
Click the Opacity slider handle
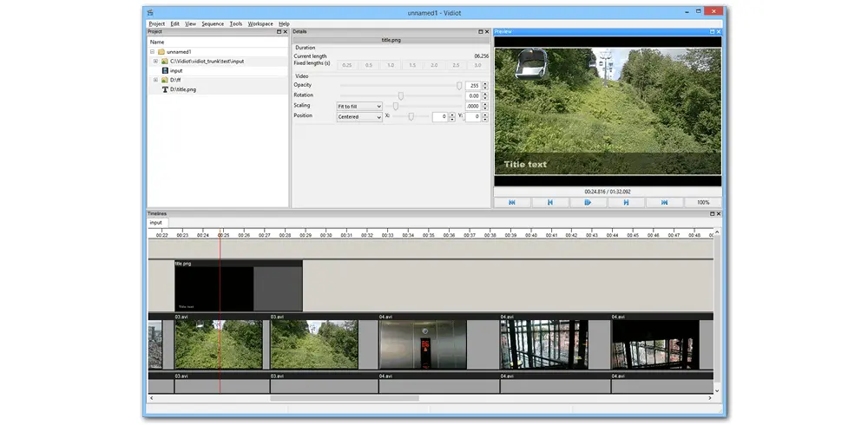459,85
